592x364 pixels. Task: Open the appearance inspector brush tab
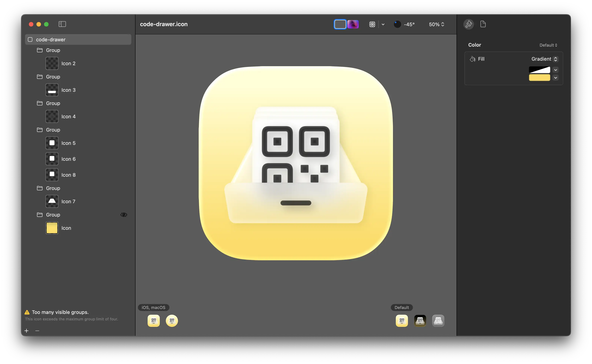click(468, 24)
